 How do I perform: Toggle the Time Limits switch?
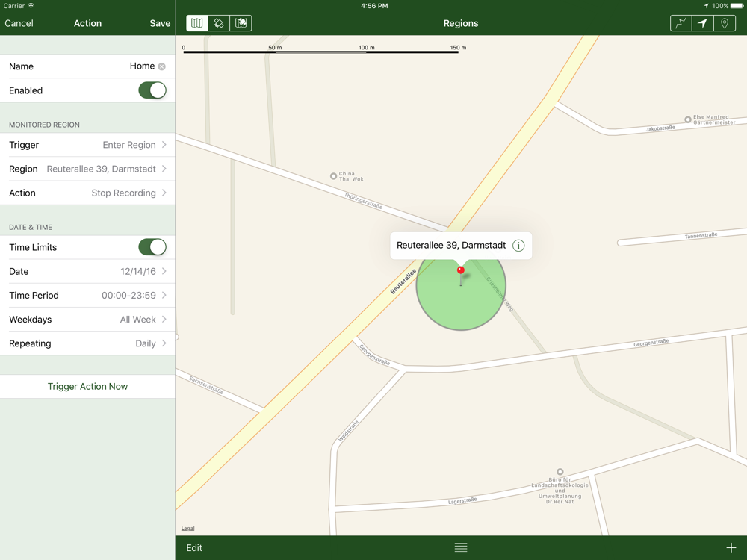pos(152,247)
